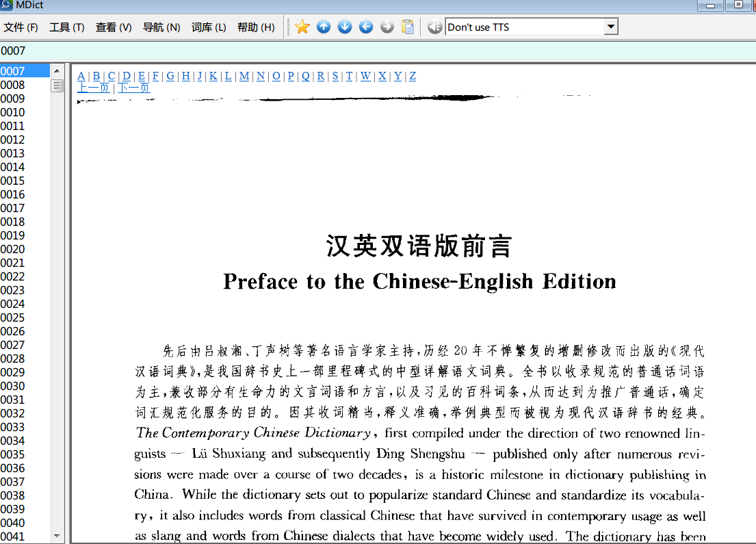Select entry 0020 in the list
Screen dimensions: 756x544
click(25, 249)
